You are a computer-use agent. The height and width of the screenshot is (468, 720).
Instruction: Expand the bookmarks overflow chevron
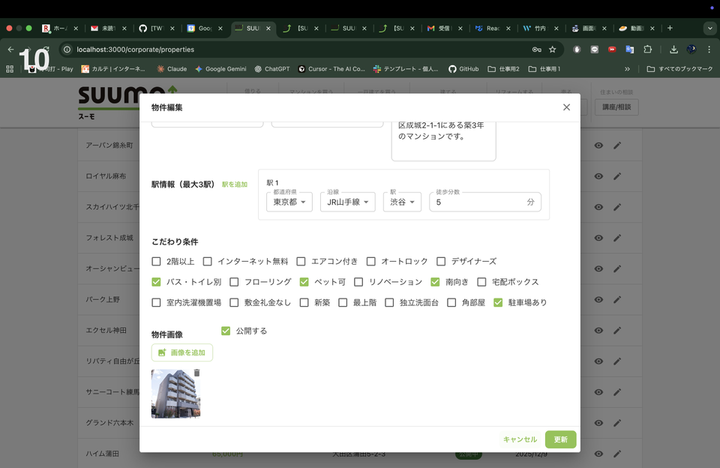pos(627,69)
